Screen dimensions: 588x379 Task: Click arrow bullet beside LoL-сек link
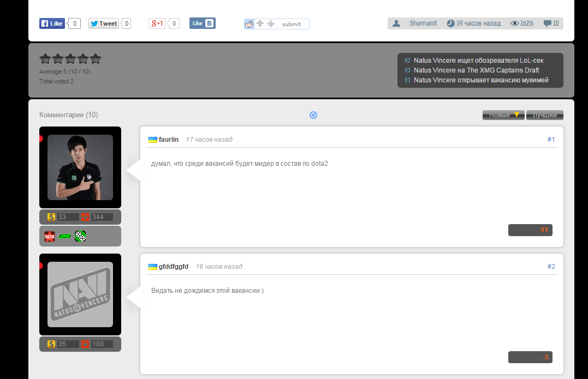[407, 61]
